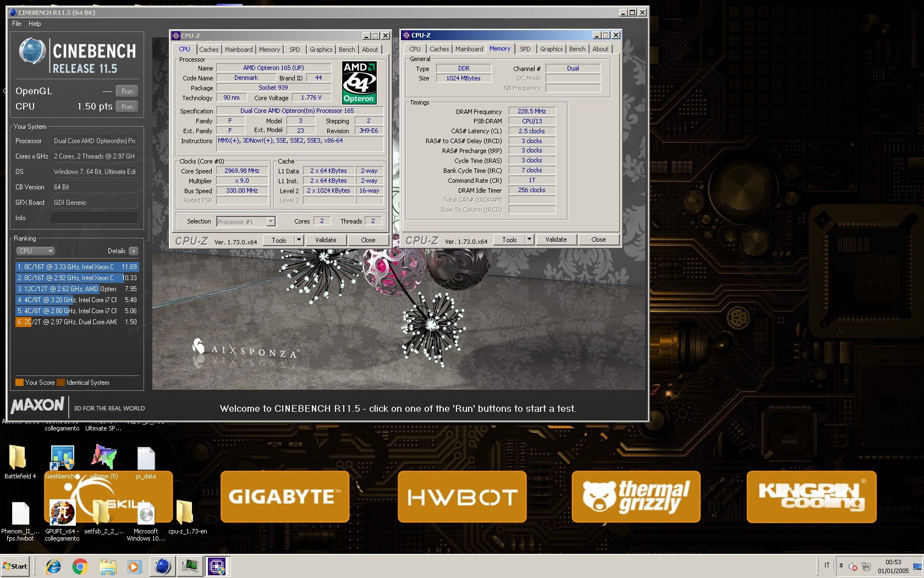
Task: Select ranking row 1 with score 11.69
Action: tap(77, 267)
